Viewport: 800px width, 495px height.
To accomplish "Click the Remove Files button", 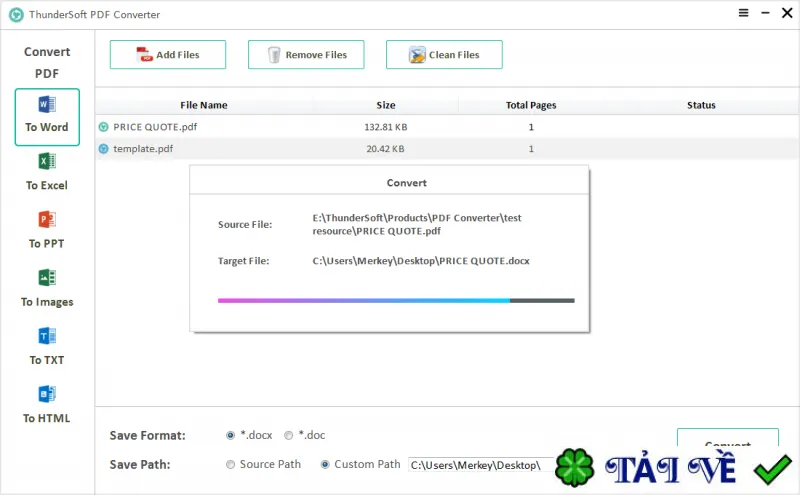I will (x=306, y=55).
